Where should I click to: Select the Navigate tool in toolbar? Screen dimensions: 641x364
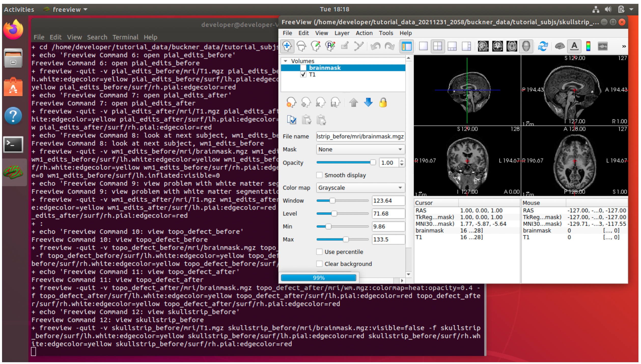287,46
